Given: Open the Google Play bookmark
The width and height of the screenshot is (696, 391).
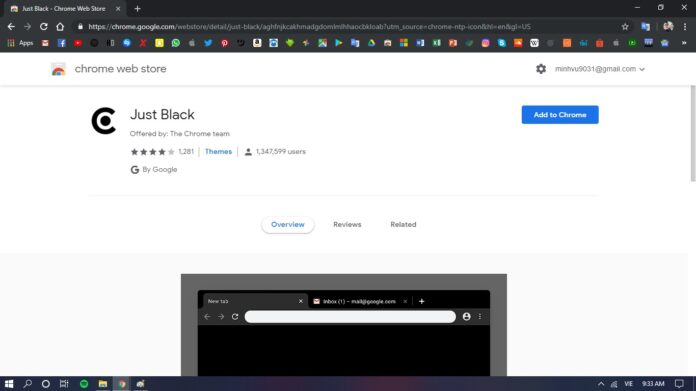Looking at the screenshot, I should click(x=339, y=43).
